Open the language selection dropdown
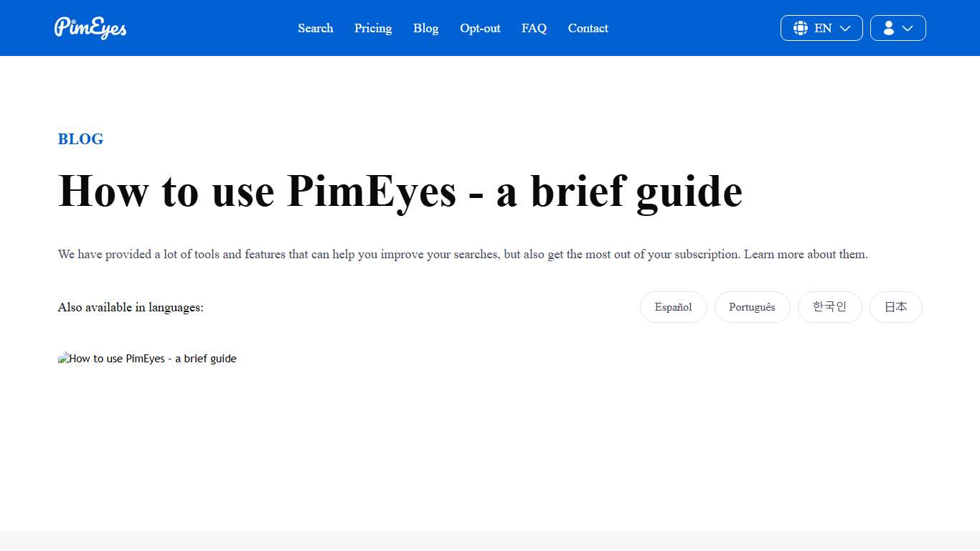 point(821,28)
